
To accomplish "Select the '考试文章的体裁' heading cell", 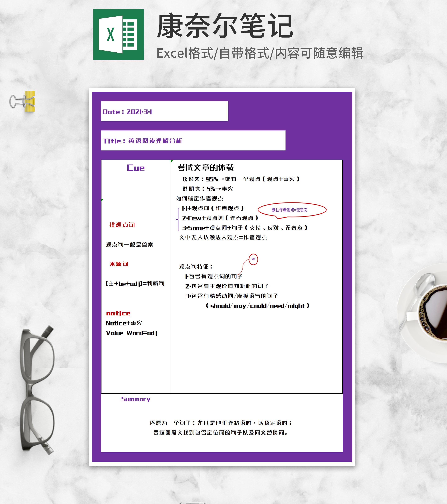I will [206, 168].
